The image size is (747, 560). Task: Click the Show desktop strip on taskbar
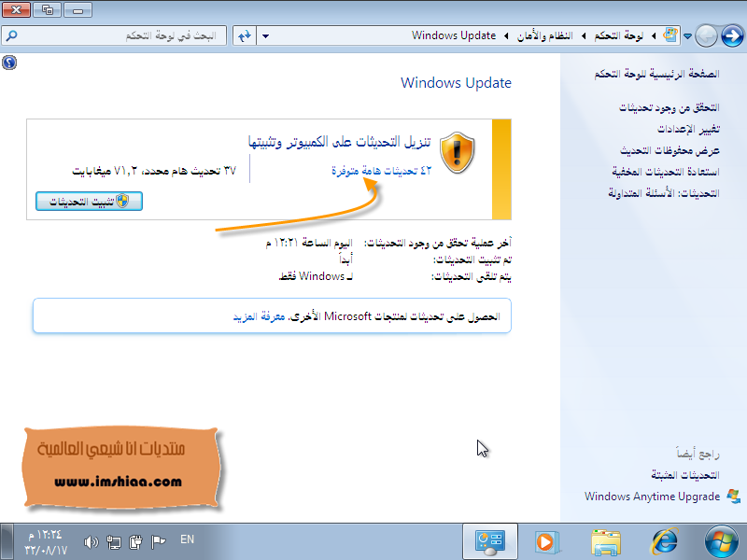6,542
